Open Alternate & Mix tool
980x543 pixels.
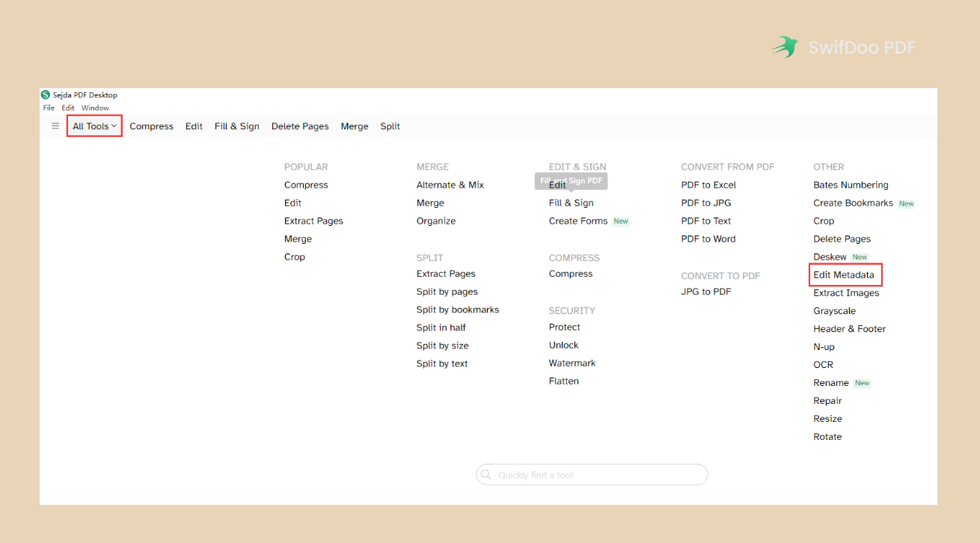click(450, 185)
